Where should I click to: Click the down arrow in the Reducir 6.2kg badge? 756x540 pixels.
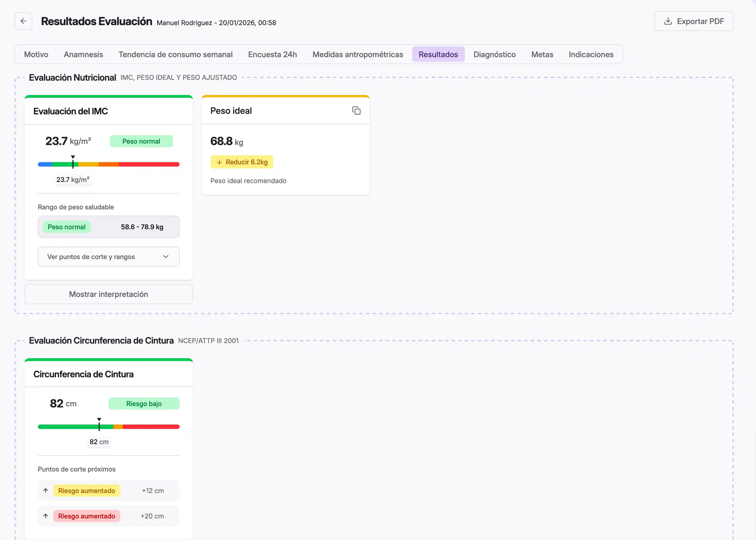(220, 162)
